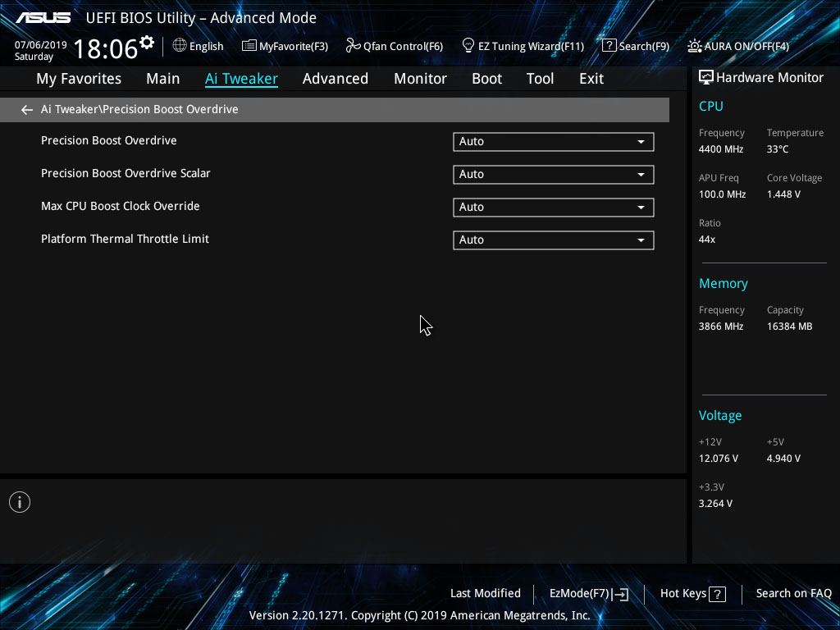Image resolution: width=840 pixels, height=630 pixels.
Task: Click the APU Freq 100.0 MHz value
Action: click(x=722, y=194)
